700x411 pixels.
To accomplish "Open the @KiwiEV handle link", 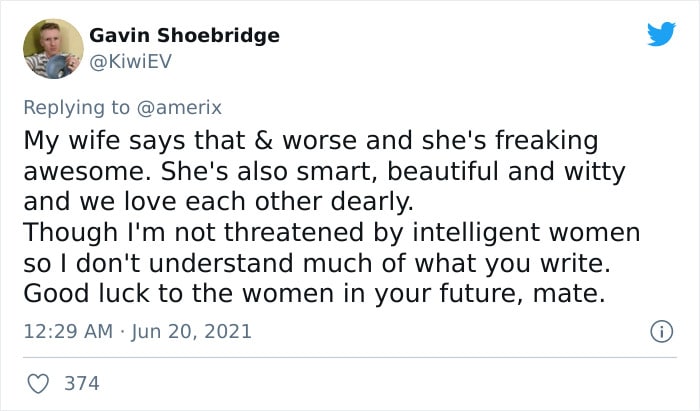I will click(x=130, y=62).
